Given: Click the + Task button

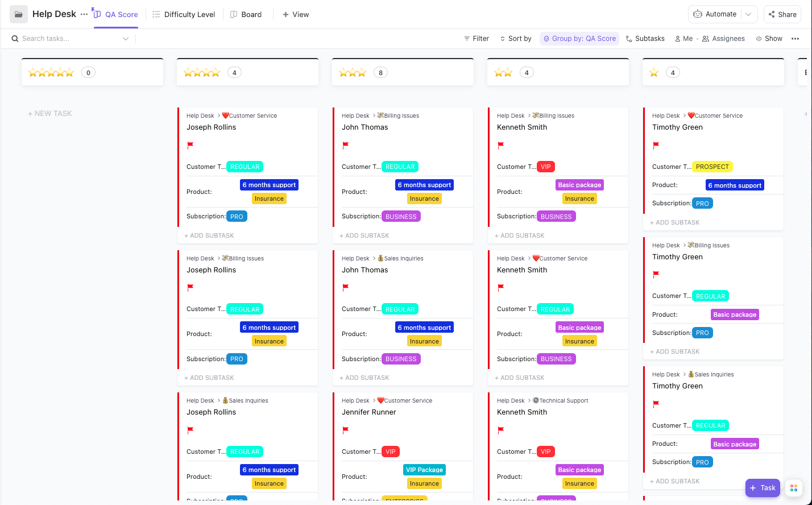Looking at the screenshot, I should click(x=763, y=487).
